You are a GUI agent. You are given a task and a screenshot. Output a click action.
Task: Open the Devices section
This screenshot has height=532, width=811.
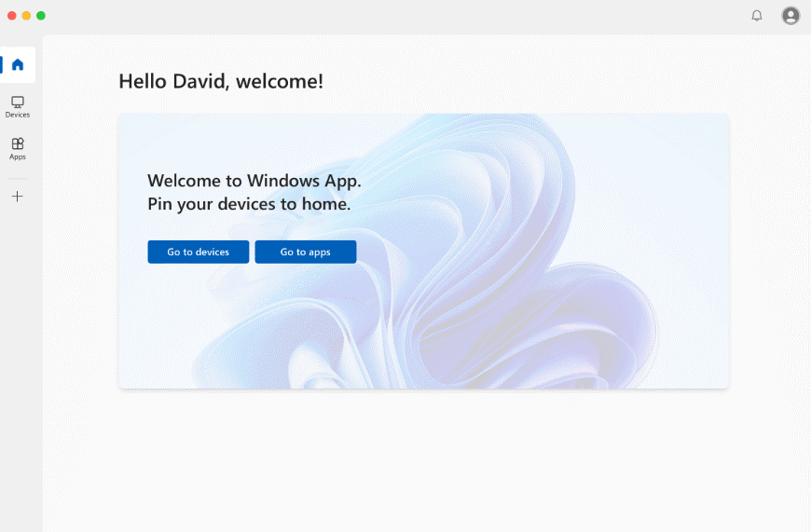[18, 107]
